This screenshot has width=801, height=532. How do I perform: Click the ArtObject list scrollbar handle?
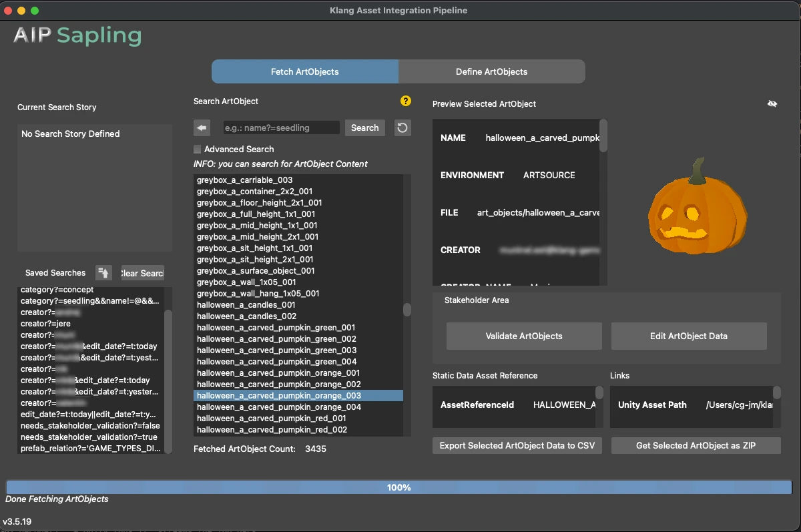click(407, 310)
